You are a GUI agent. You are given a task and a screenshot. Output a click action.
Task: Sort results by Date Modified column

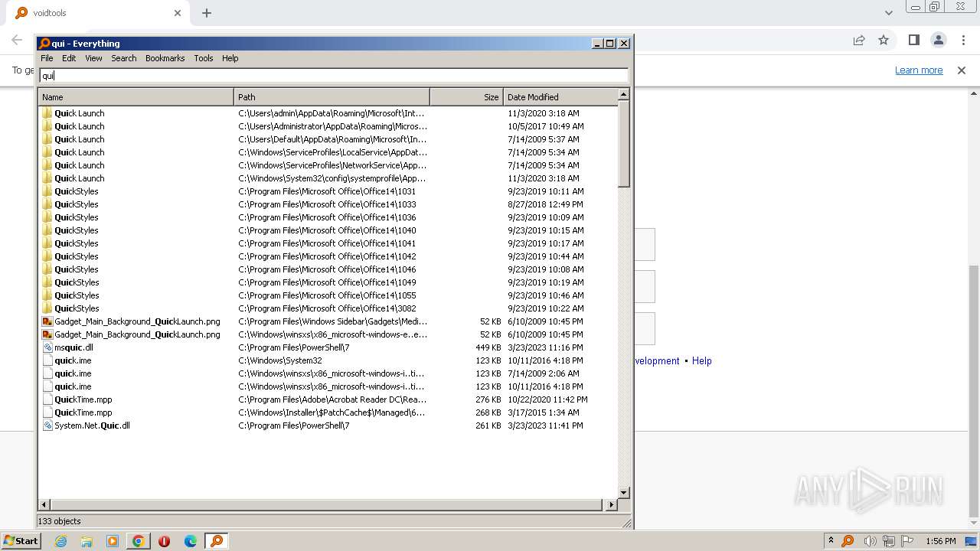pos(560,97)
